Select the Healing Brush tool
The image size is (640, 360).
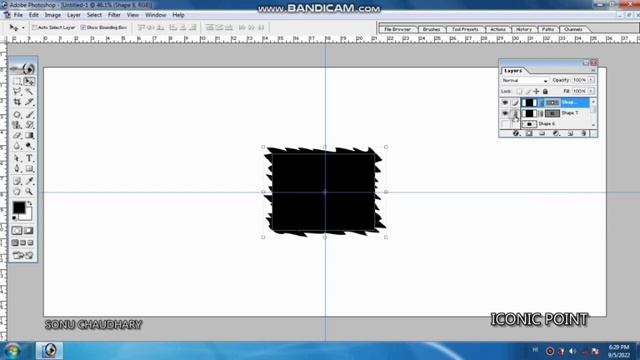(17, 115)
